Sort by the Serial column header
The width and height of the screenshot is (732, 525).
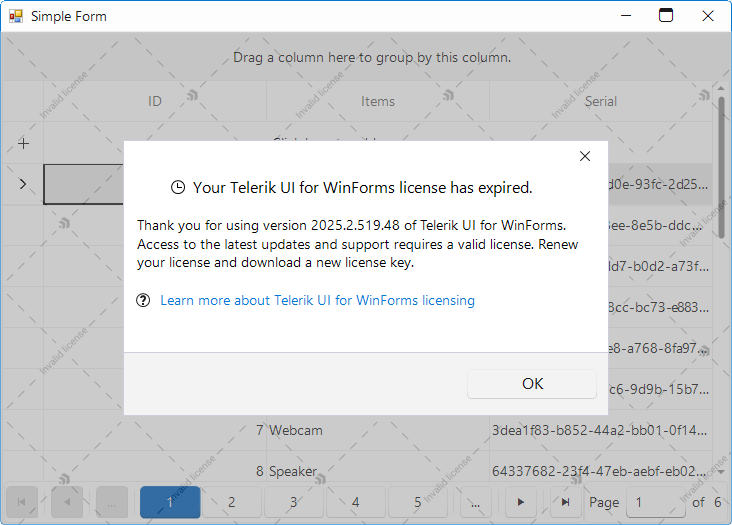[x=601, y=101]
